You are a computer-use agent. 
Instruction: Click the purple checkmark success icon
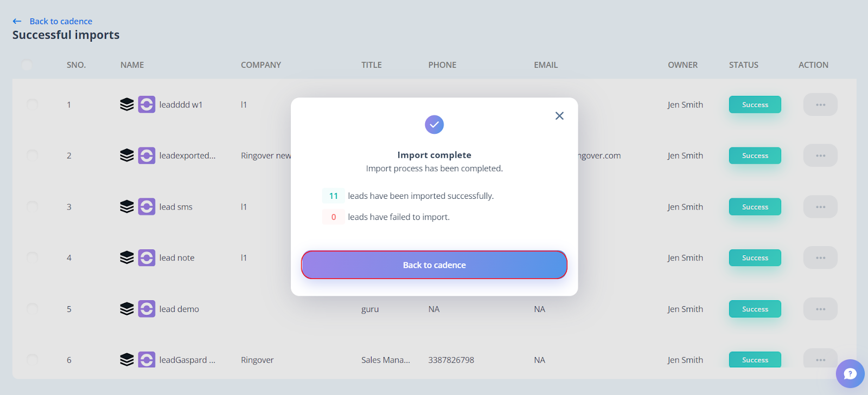pyautogui.click(x=434, y=125)
